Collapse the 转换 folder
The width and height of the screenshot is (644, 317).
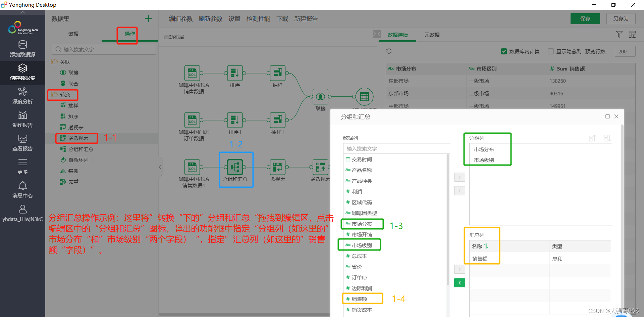click(54, 95)
